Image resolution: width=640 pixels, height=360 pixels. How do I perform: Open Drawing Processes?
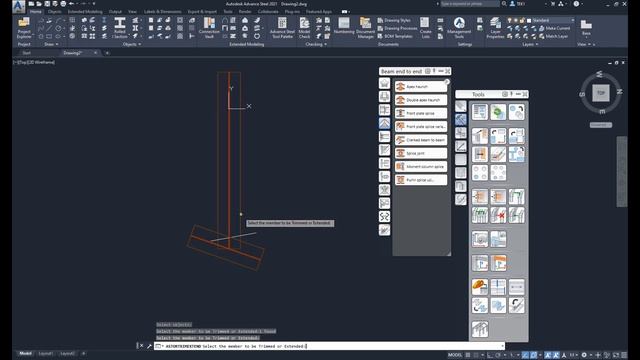(x=398, y=28)
